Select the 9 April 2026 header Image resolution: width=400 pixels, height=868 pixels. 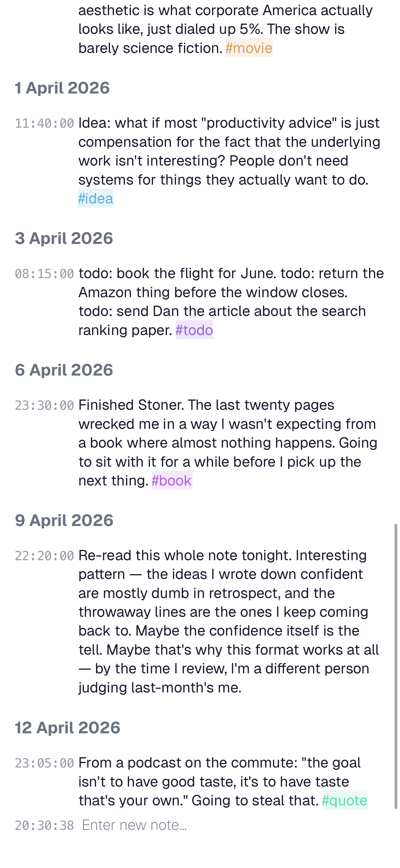[64, 520]
